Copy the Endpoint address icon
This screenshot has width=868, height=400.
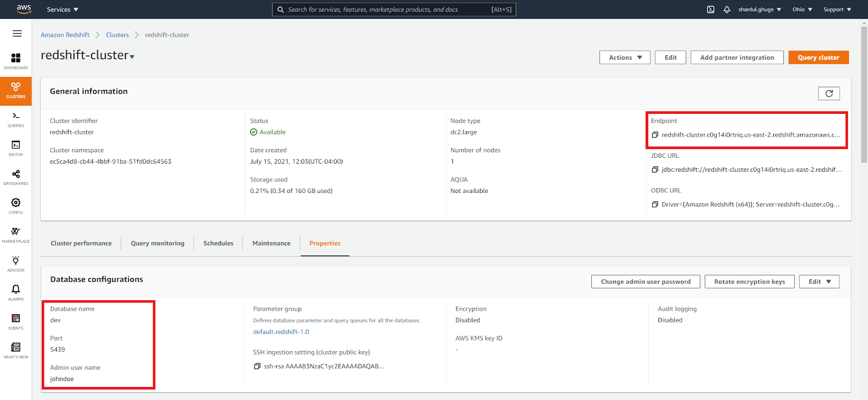pyautogui.click(x=655, y=135)
